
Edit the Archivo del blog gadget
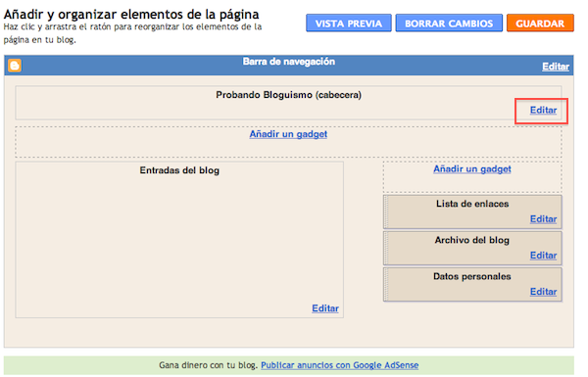pos(543,256)
